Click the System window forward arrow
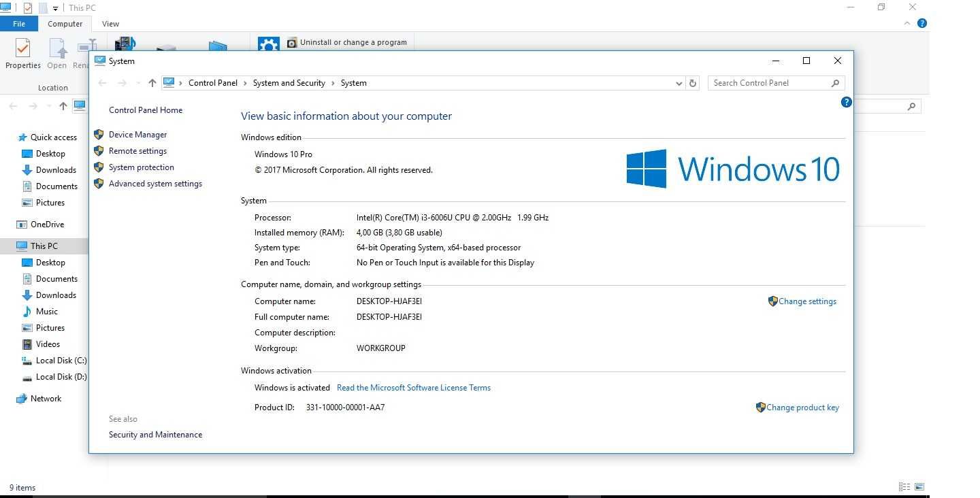980x498 pixels. [122, 83]
